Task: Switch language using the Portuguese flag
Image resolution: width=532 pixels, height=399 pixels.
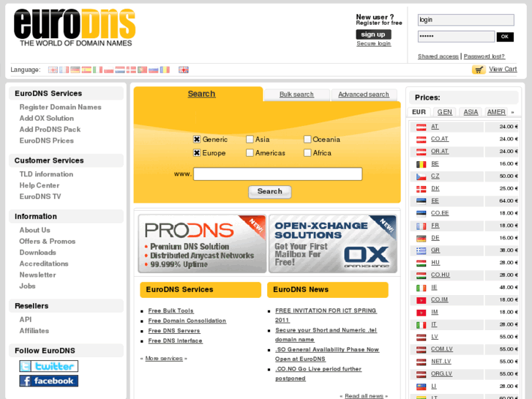Action: [x=142, y=70]
